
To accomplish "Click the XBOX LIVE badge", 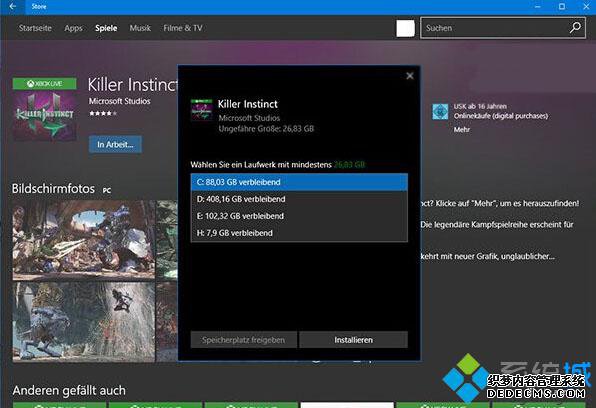I will click(x=44, y=84).
